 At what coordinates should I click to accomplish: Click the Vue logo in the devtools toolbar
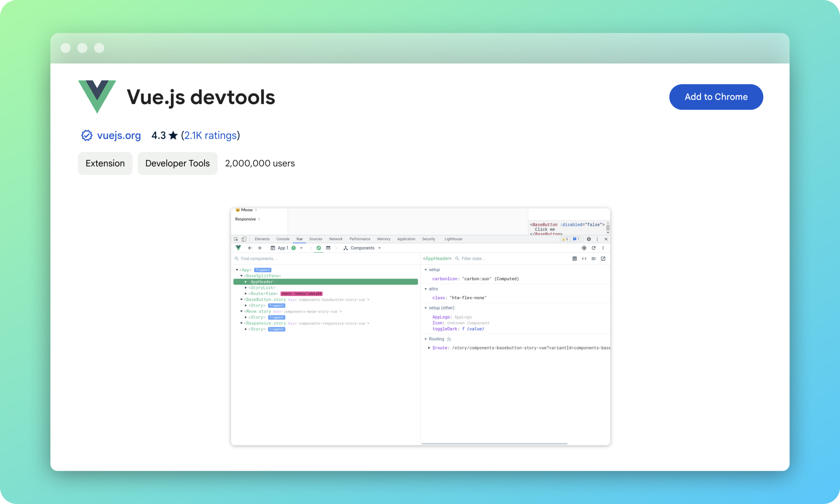point(238,248)
